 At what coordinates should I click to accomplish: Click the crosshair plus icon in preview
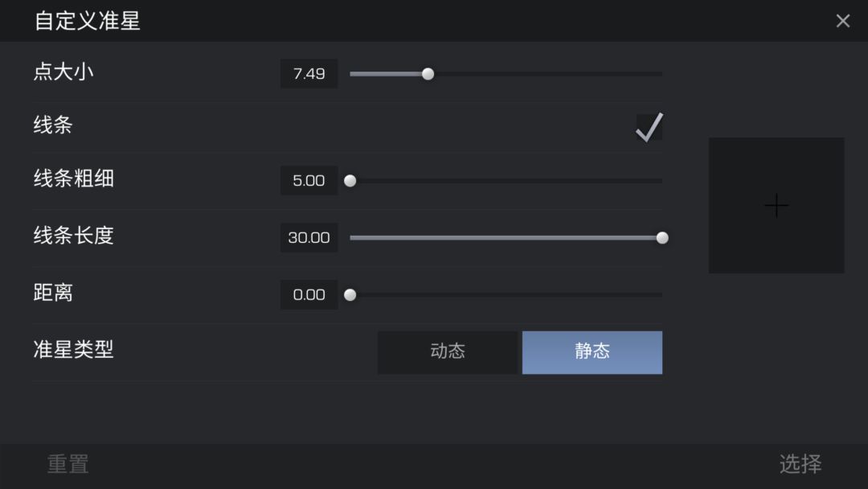click(776, 205)
